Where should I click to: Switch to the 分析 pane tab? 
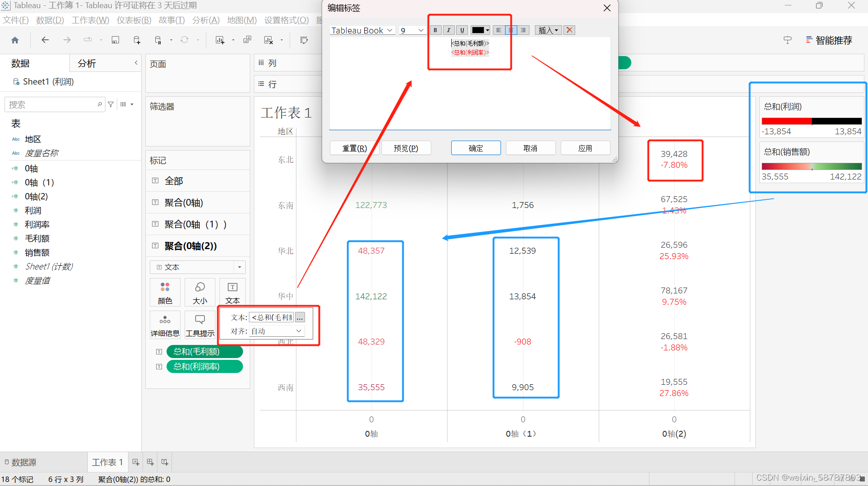coord(87,63)
